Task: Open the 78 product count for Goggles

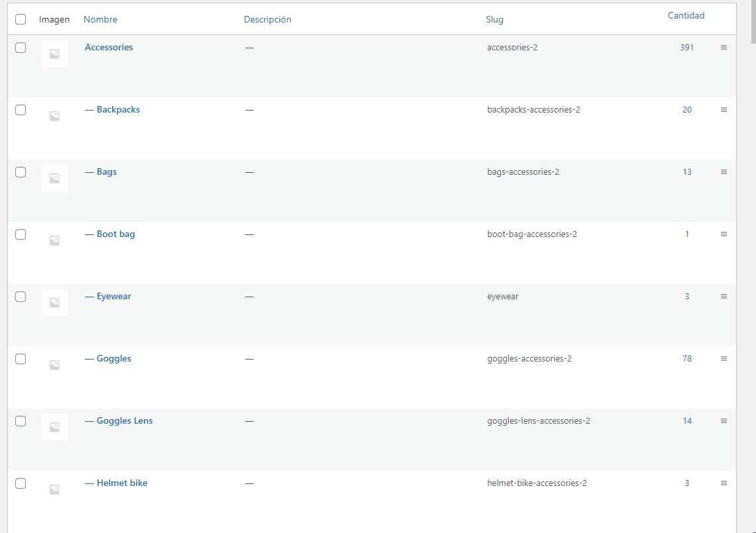Action: click(687, 358)
